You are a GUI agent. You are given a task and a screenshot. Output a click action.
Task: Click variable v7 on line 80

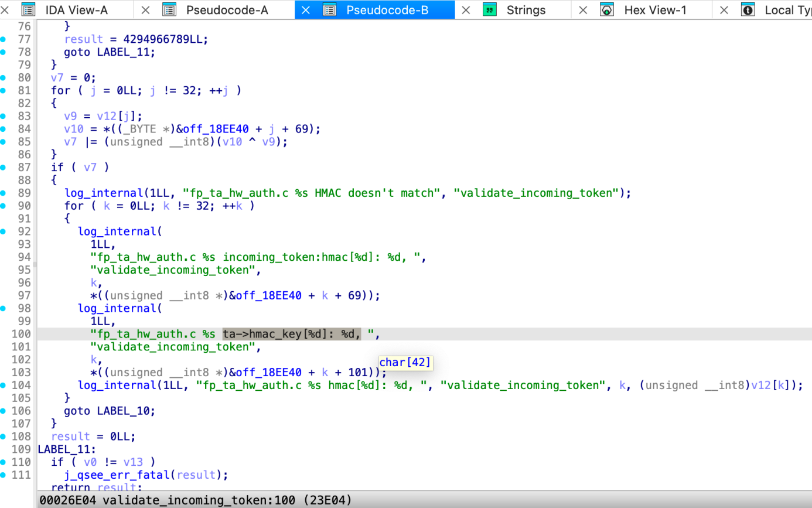tap(57, 78)
